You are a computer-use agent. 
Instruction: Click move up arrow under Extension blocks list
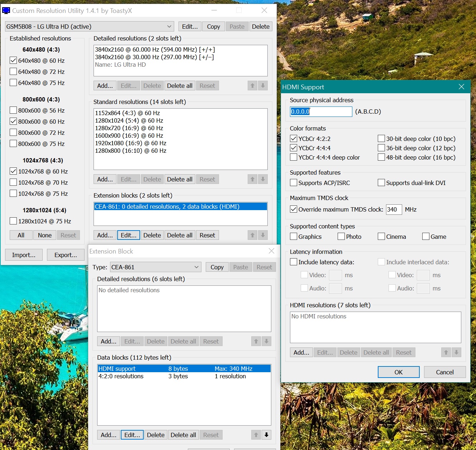pyautogui.click(x=252, y=235)
